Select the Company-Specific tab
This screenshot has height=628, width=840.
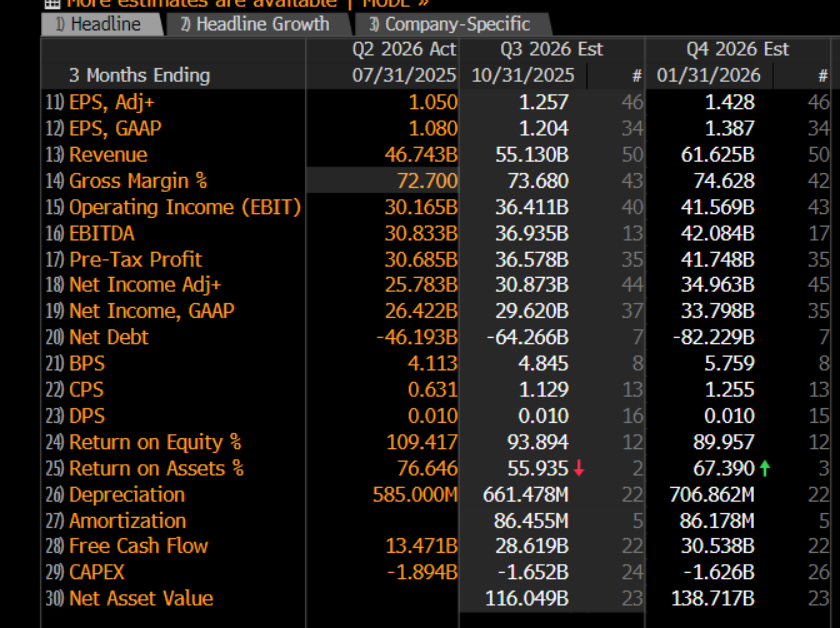point(449,24)
